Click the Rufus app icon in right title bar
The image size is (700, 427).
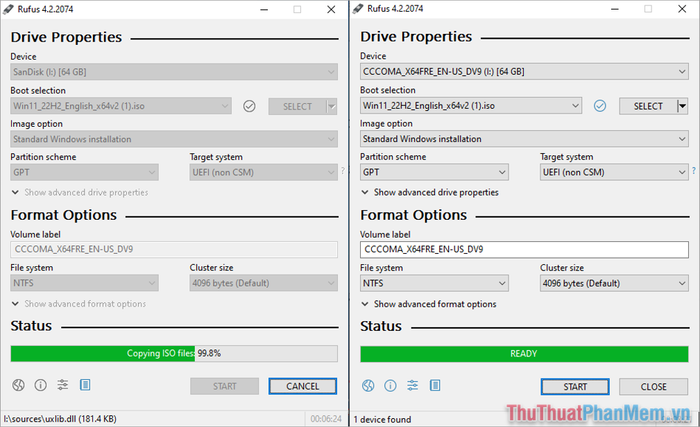click(x=358, y=8)
